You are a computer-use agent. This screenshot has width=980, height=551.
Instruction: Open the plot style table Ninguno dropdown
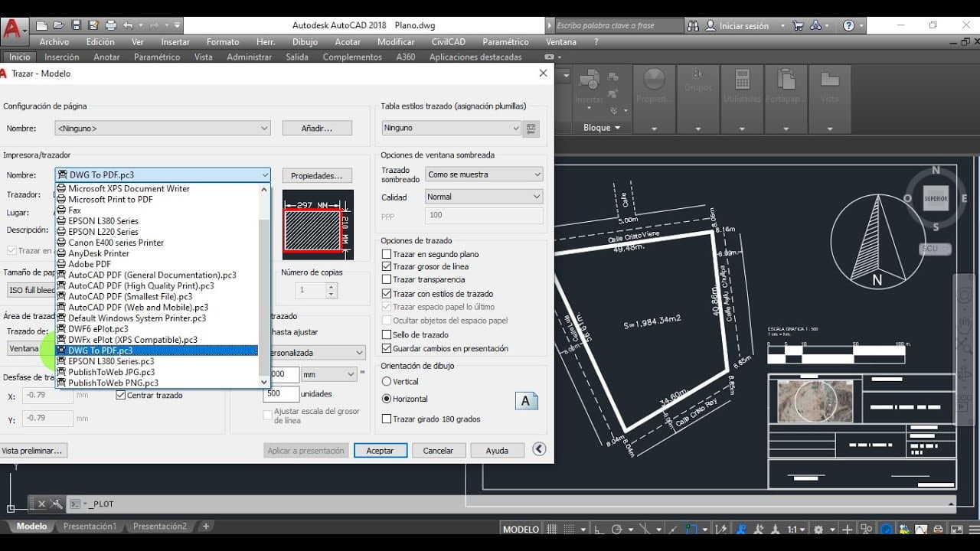click(x=451, y=128)
